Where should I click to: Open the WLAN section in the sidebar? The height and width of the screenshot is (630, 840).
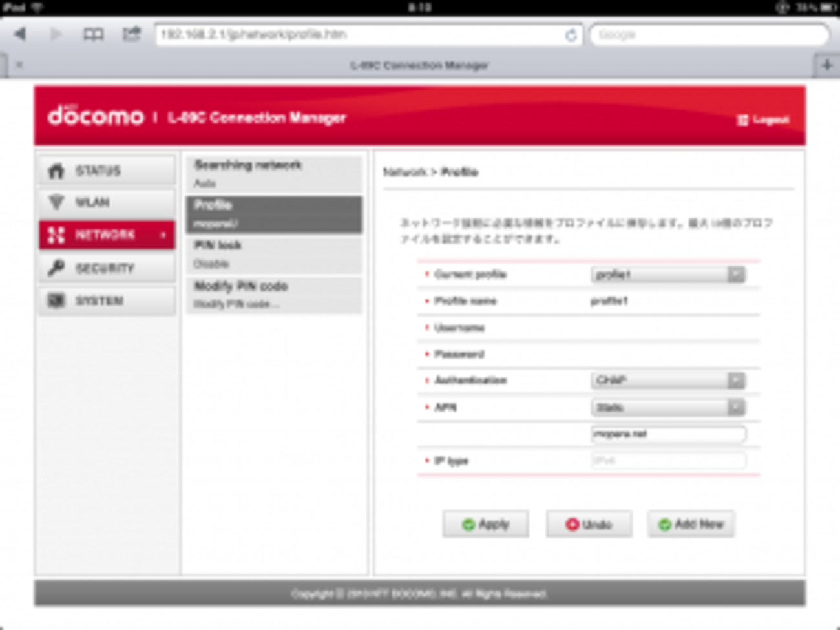pos(107,203)
